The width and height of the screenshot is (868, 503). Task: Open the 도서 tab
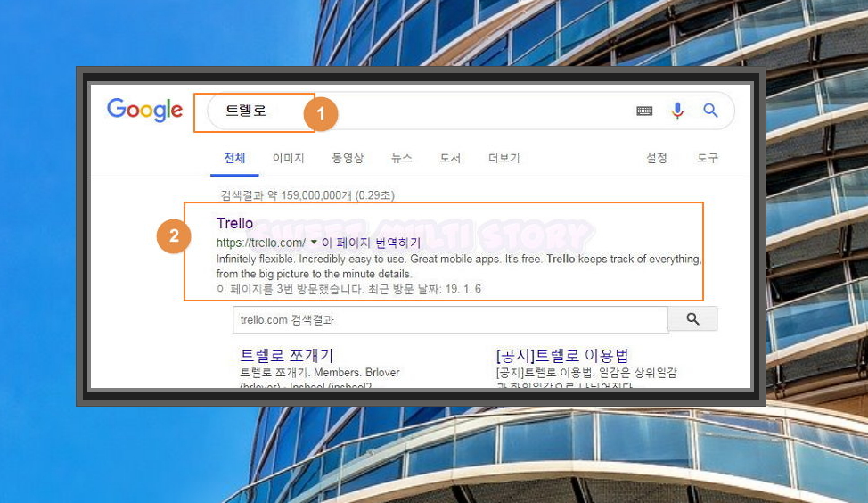(x=450, y=159)
